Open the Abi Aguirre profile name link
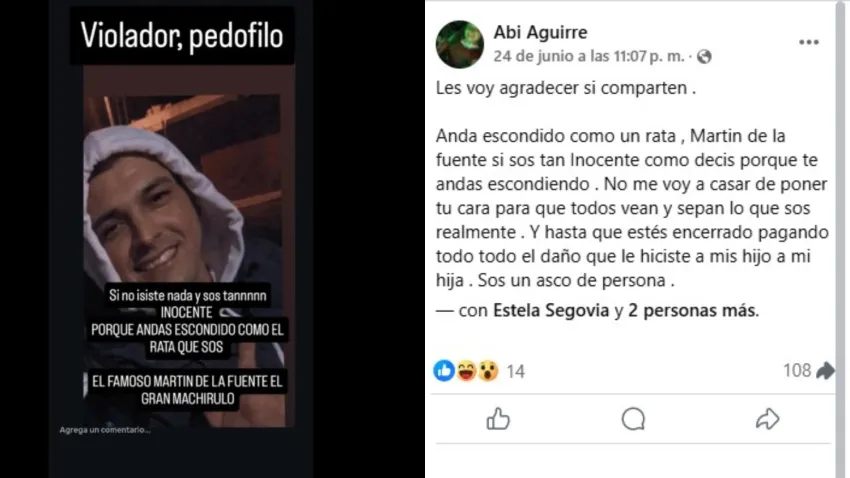The width and height of the screenshot is (850, 478). pos(540,33)
